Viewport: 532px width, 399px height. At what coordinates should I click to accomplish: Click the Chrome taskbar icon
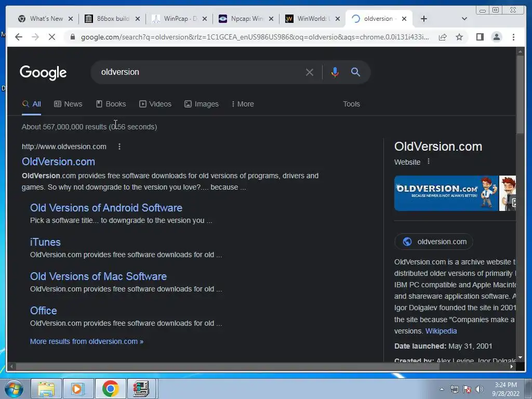point(110,389)
